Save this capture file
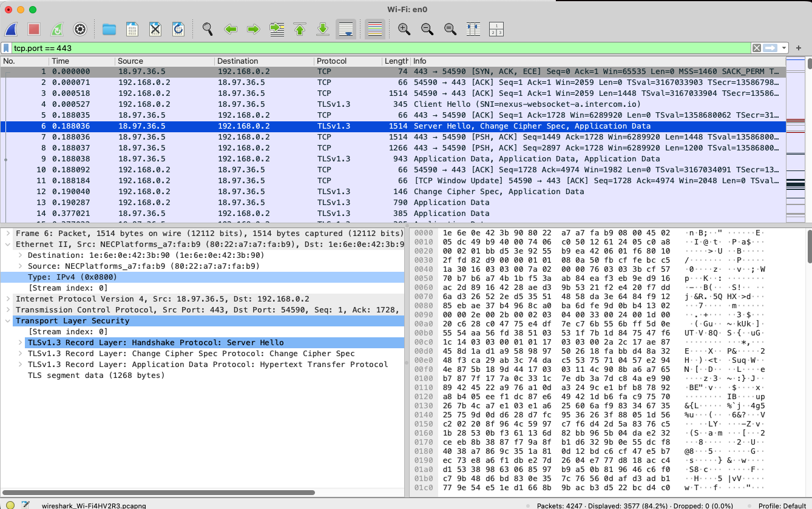Screen dimensions: 812x509 click(132, 29)
